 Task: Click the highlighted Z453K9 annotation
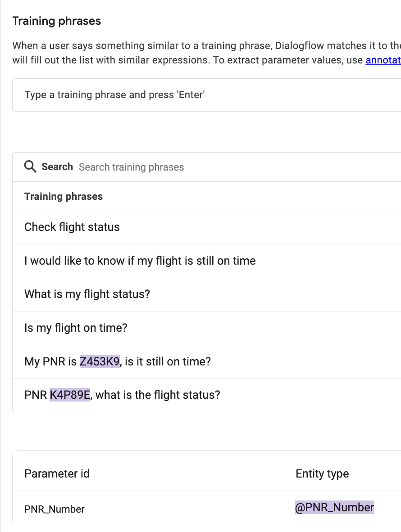100,362
